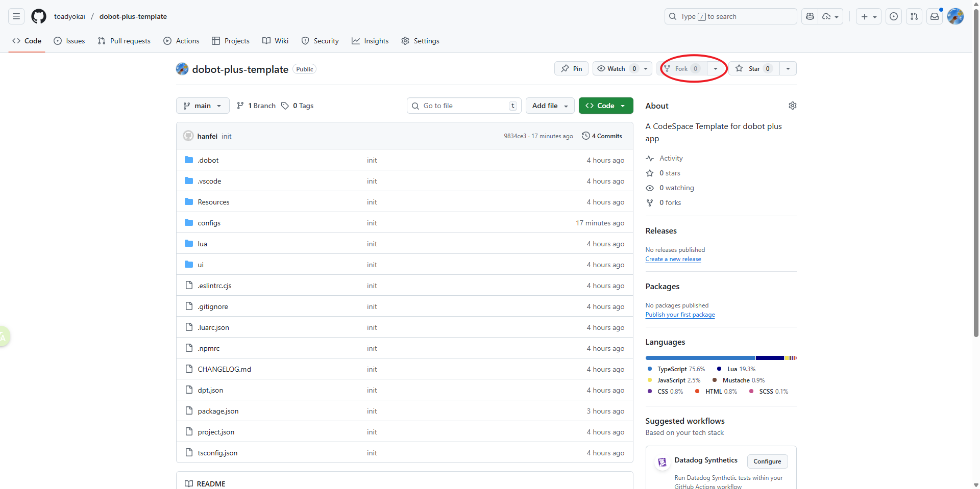The height and width of the screenshot is (489, 980).
Task: Open the green Code dropdown
Action: point(605,106)
